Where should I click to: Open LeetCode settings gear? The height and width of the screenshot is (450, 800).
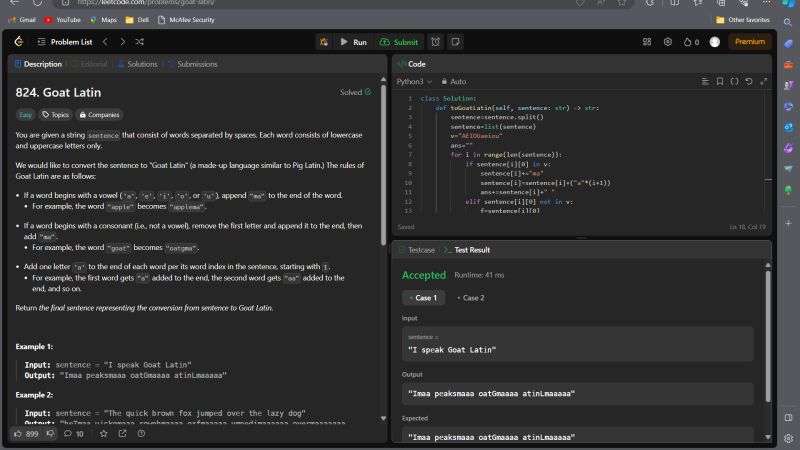[668, 42]
